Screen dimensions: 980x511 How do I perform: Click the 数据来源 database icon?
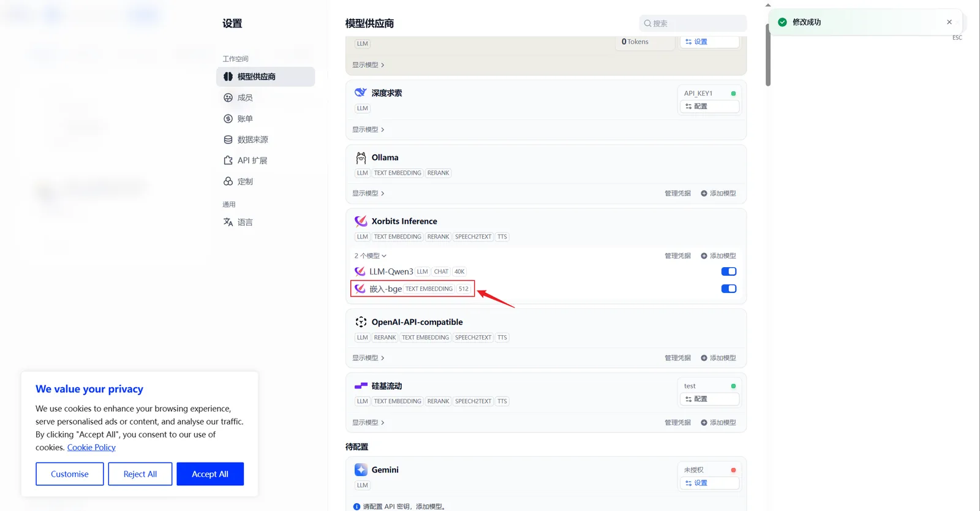click(228, 140)
